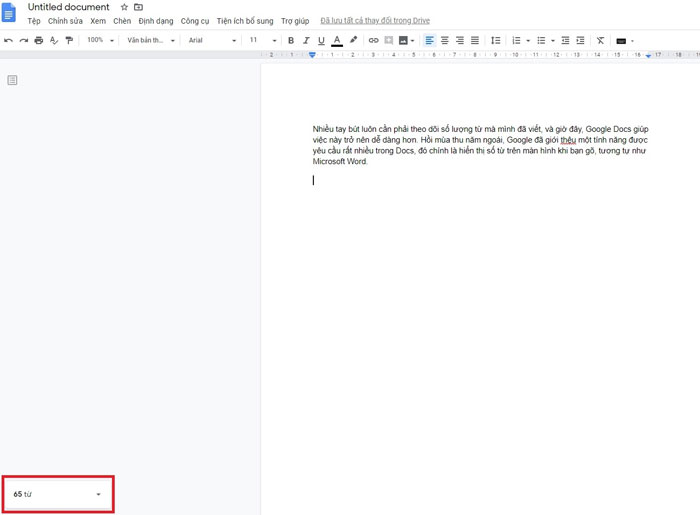Toggle underline formatting
The width and height of the screenshot is (700, 515).
pos(321,41)
